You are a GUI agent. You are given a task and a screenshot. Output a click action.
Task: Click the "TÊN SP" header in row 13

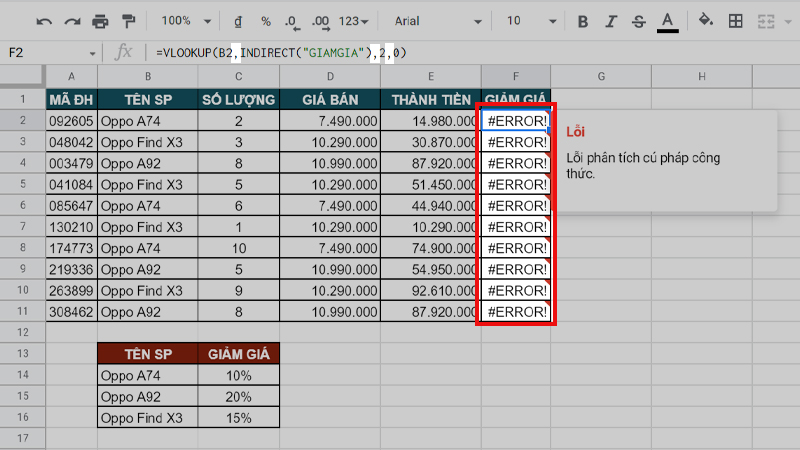coord(147,354)
